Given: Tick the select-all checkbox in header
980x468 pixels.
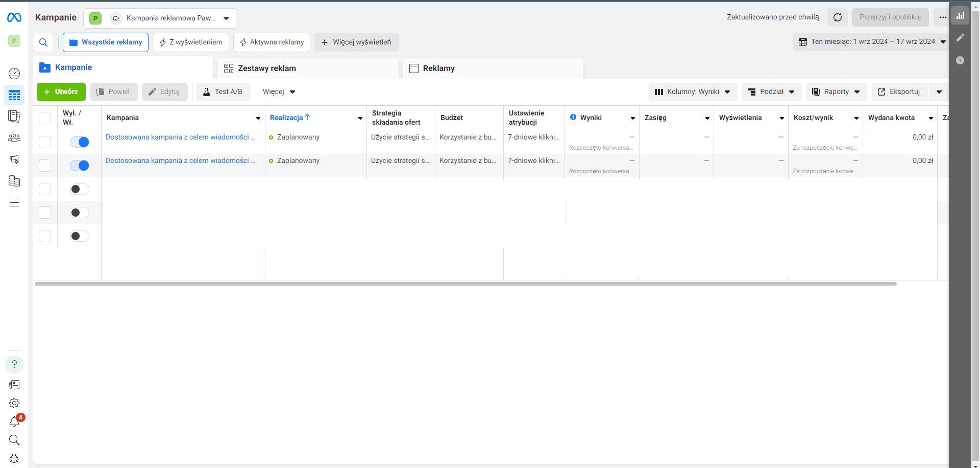Looking at the screenshot, I should (x=45, y=118).
